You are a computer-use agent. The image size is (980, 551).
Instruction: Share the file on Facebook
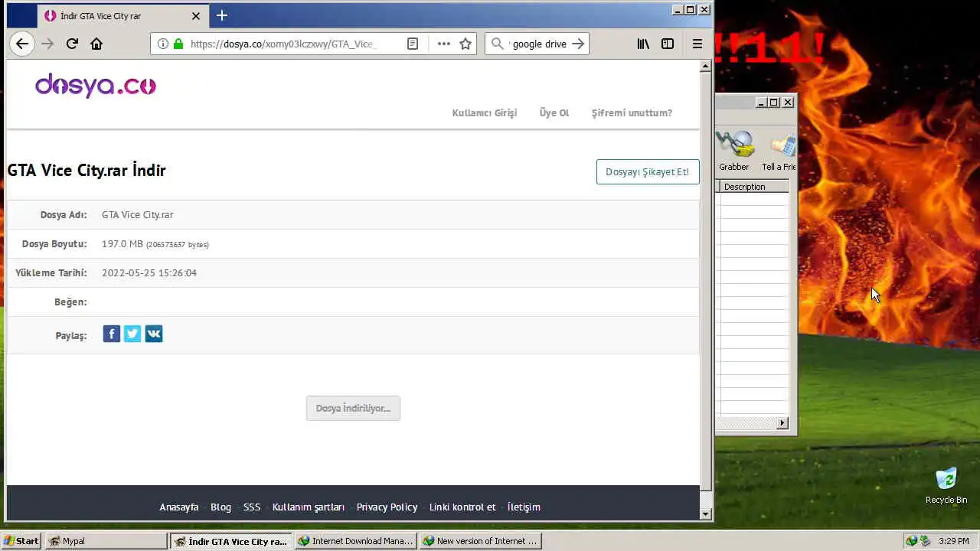point(112,334)
